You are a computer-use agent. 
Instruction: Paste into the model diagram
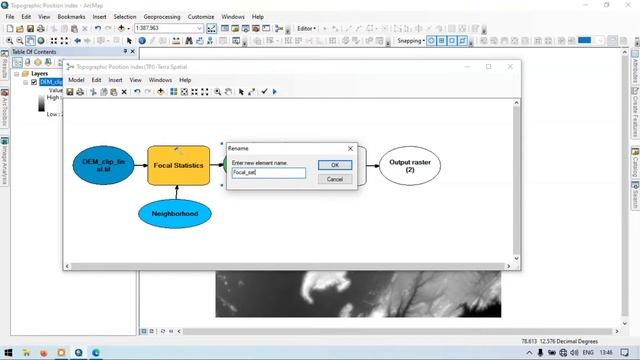(113, 92)
